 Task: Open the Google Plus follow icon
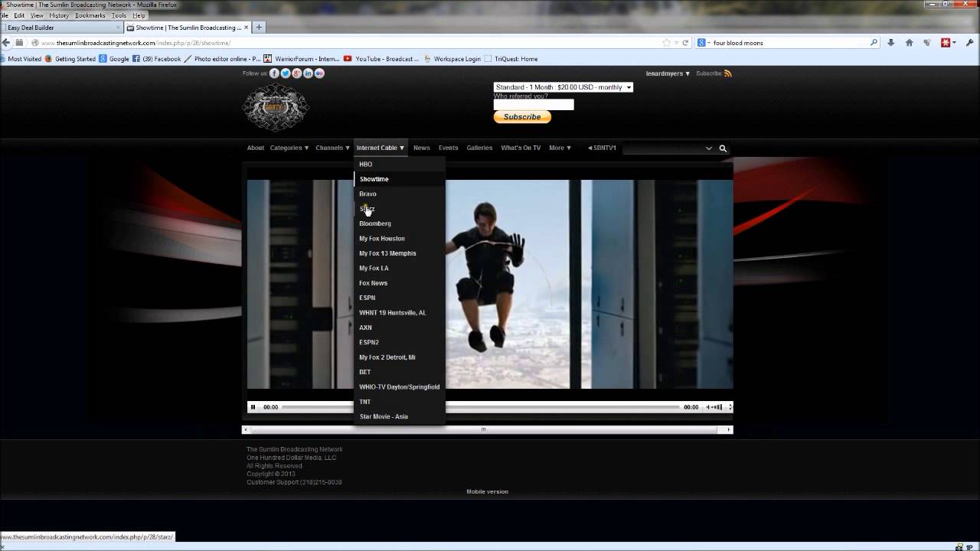point(297,73)
